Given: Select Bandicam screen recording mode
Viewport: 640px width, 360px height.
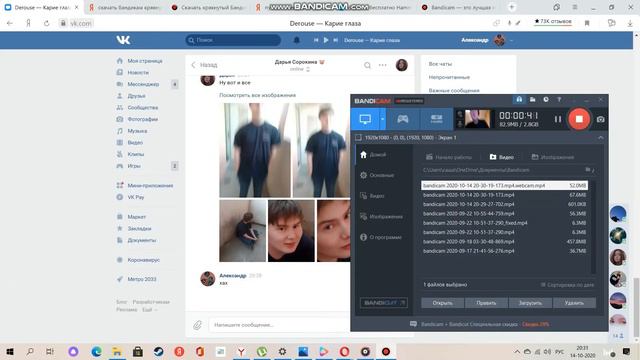Looking at the screenshot, I should [365, 119].
